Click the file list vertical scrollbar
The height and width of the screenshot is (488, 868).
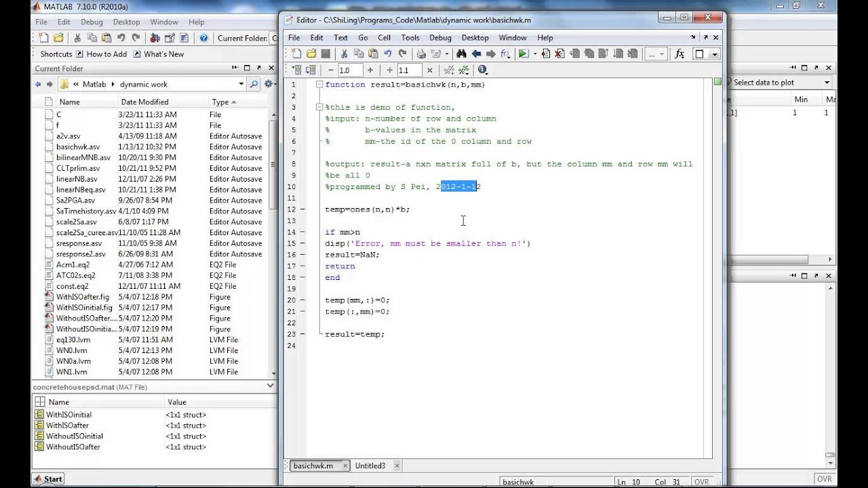tap(273, 244)
